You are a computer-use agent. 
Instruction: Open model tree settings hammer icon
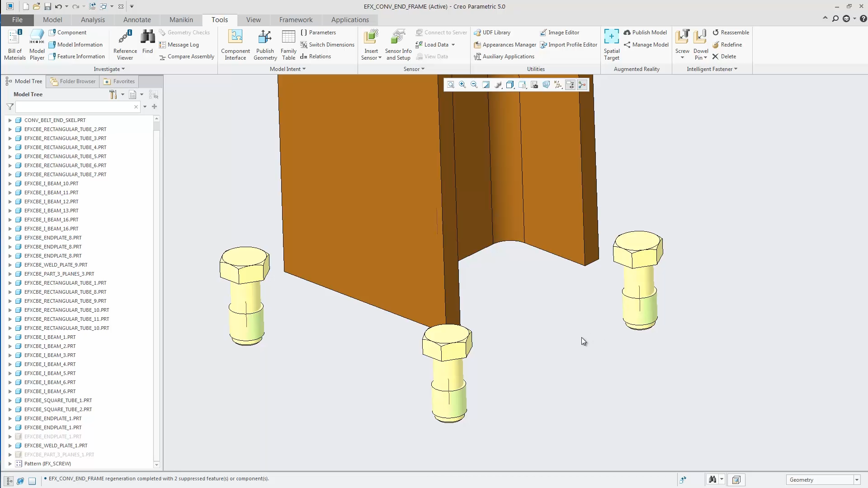click(x=113, y=94)
